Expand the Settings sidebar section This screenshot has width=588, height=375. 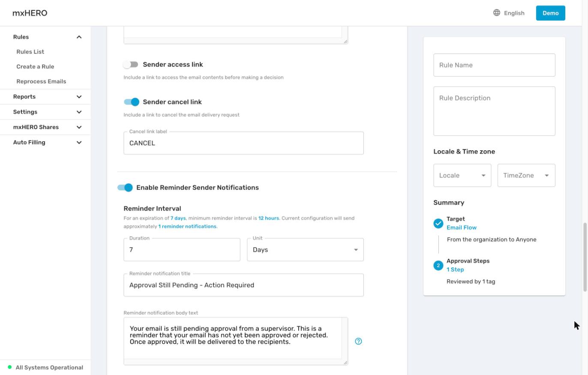tap(79, 112)
